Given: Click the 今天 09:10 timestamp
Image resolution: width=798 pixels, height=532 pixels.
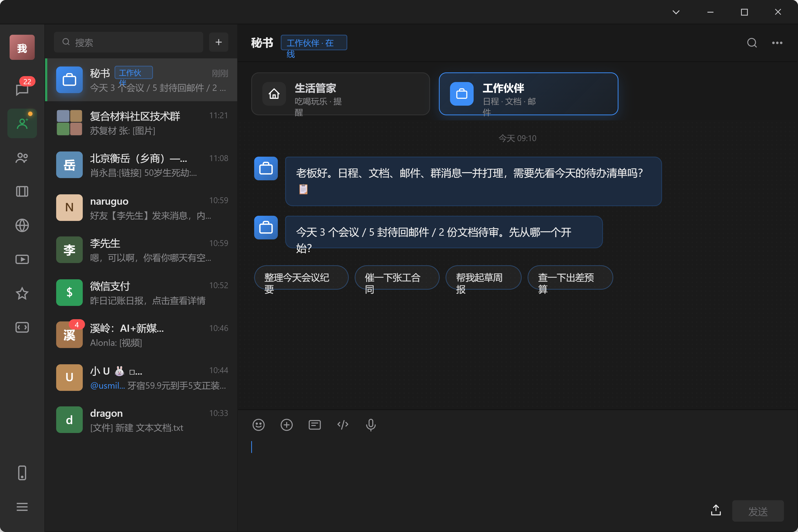Looking at the screenshot, I should click(x=517, y=138).
